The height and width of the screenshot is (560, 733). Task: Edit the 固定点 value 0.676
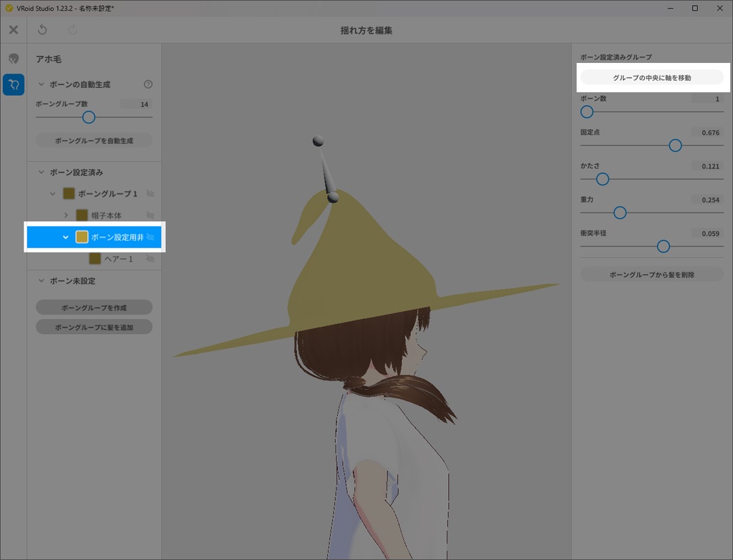(707, 132)
